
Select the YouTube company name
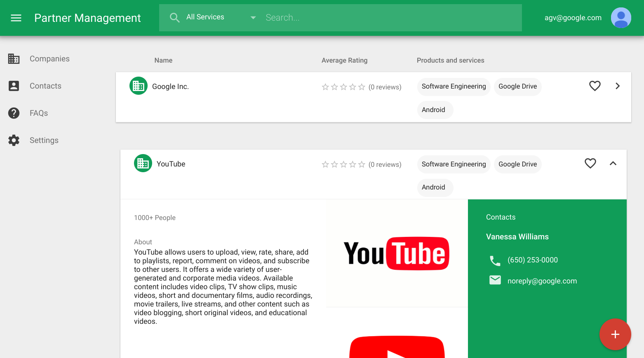[x=171, y=164]
